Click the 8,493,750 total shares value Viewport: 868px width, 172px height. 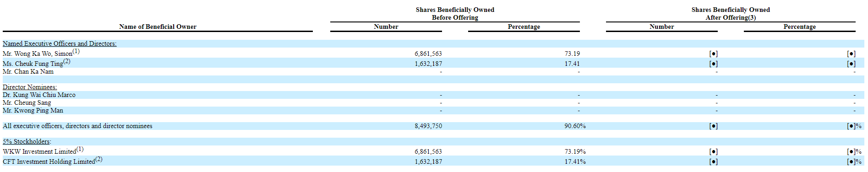pos(428,126)
